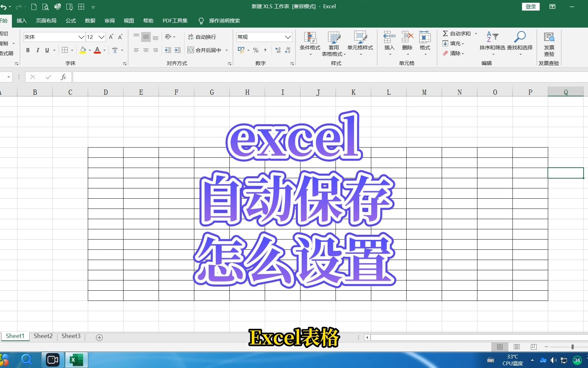The image size is (588, 368).
Task: Expand the font color dropdown arrow
Action: coord(104,50)
